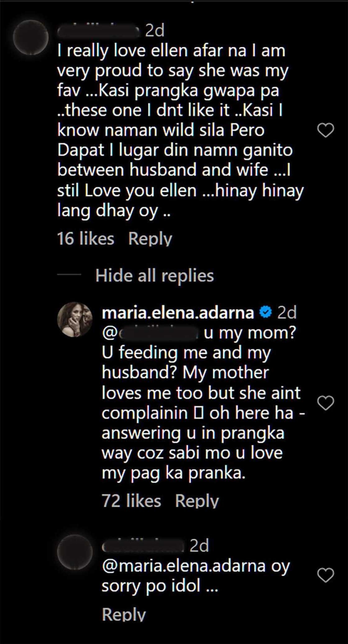
Task: Like the "oy sorry po idol" reply
Action: tap(325, 575)
